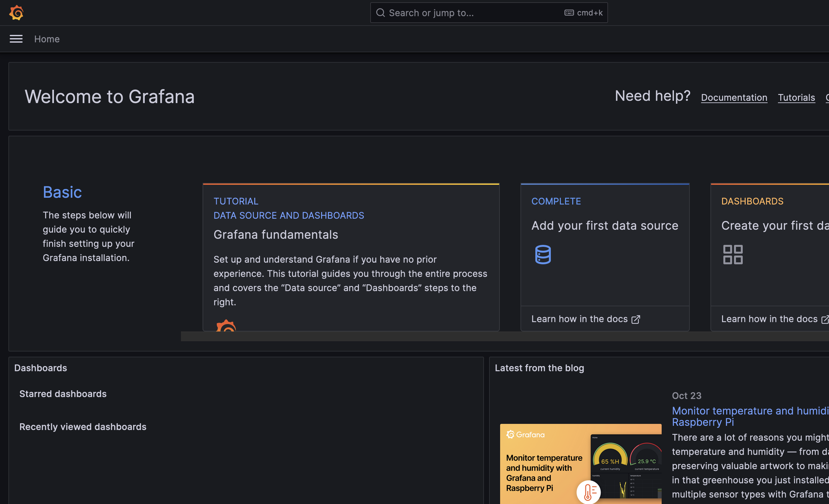Open the navigation hamburger menu
This screenshot has width=829, height=504.
16,39
